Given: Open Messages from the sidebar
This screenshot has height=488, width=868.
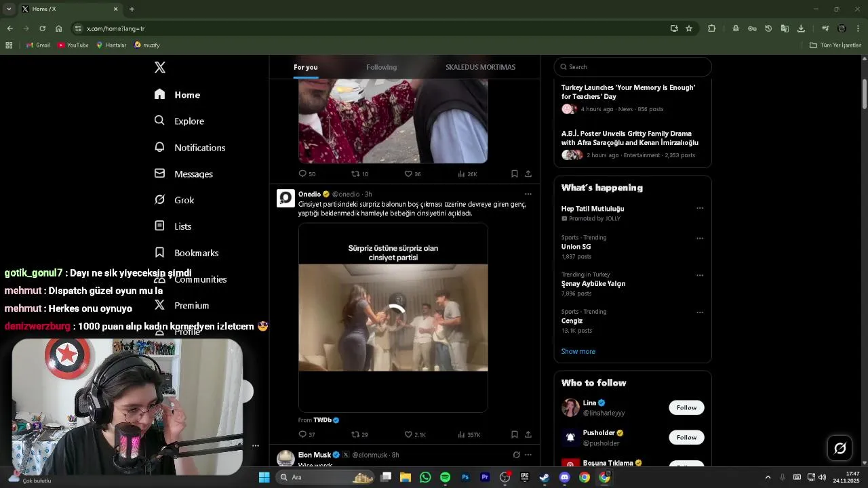Looking at the screenshot, I should [184, 174].
